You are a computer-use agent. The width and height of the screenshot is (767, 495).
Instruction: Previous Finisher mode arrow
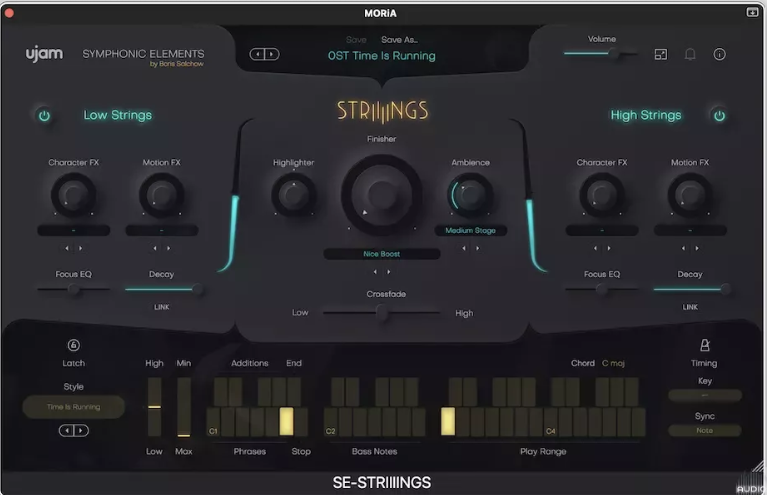tap(375, 272)
